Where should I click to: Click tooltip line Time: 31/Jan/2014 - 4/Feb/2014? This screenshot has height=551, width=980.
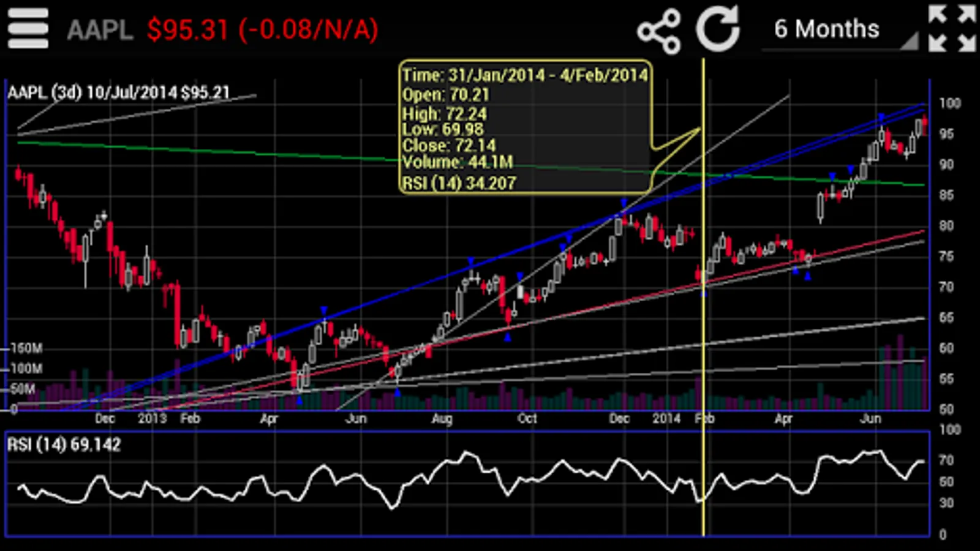pyautogui.click(x=525, y=75)
